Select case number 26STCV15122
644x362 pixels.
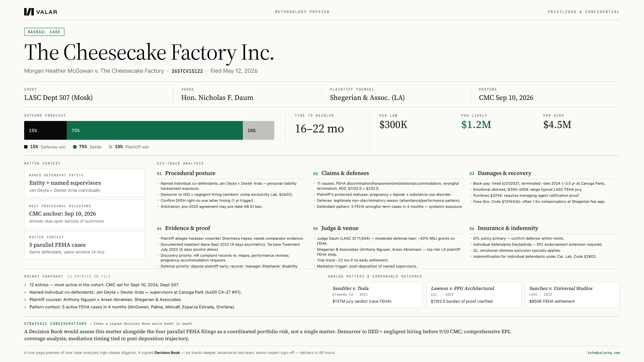[187, 71]
